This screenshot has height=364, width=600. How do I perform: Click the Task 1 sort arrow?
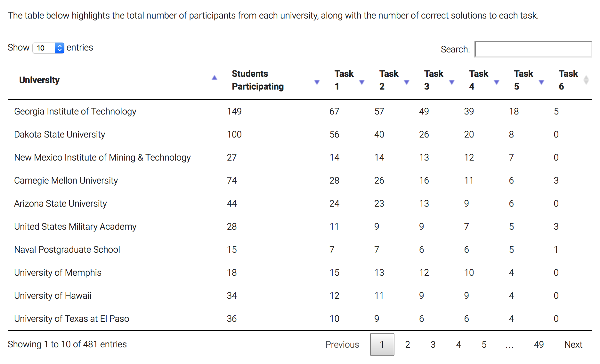pyautogui.click(x=362, y=82)
